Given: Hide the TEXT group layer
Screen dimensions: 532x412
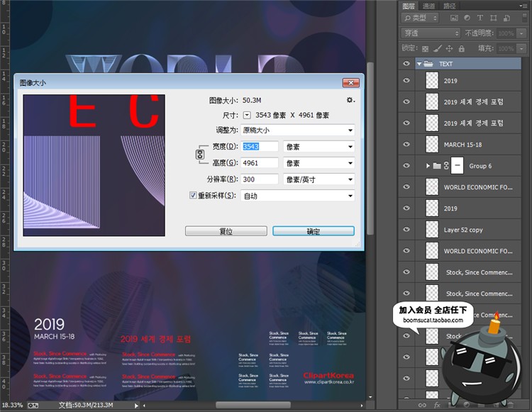Looking at the screenshot, I should point(406,64).
